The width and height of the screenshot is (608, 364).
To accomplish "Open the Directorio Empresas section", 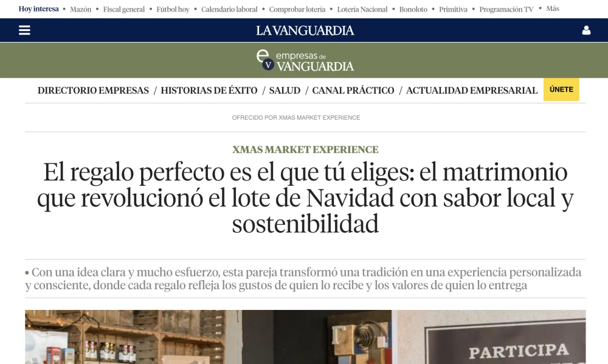I will [x=93, y=91].
